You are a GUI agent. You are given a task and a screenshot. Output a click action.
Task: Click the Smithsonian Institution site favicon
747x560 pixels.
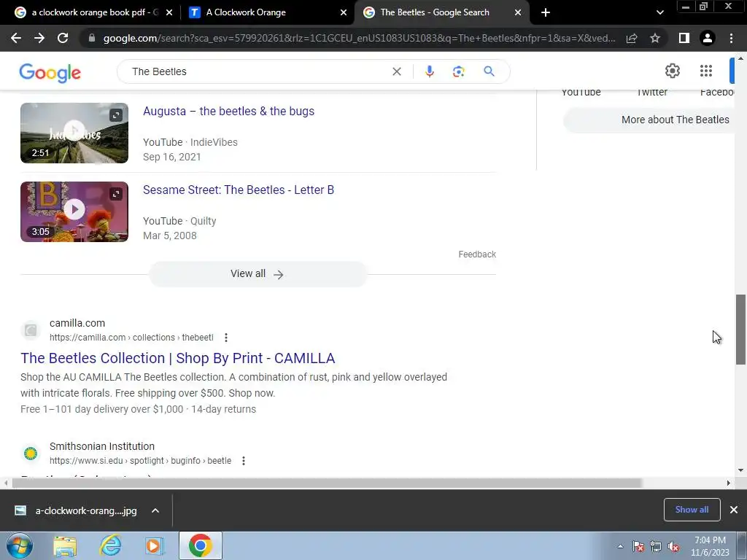pos(31,454)
